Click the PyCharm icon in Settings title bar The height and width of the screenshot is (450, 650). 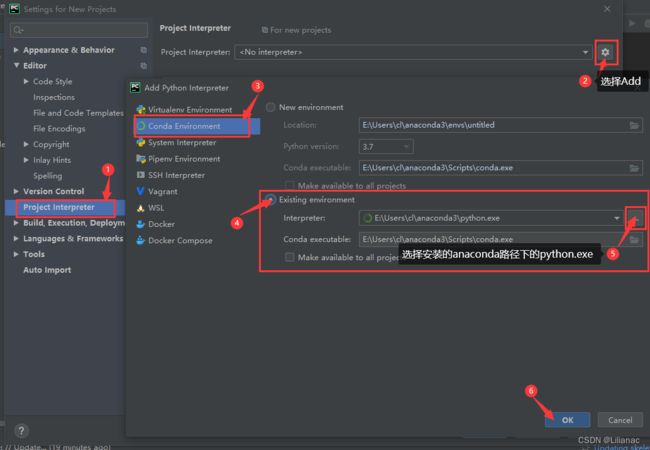coord(15,9)
